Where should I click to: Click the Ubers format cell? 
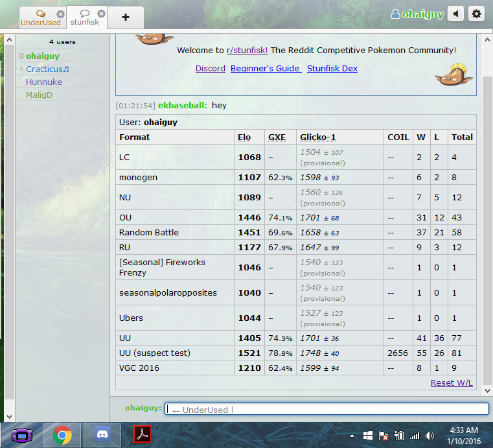pos(175,318)
